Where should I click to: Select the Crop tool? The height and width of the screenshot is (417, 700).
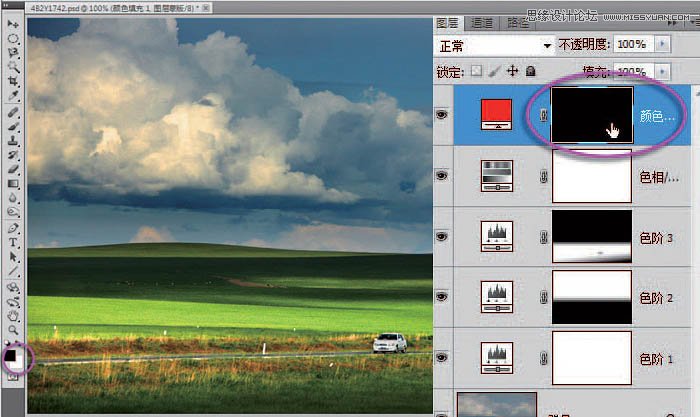[13, 80]
